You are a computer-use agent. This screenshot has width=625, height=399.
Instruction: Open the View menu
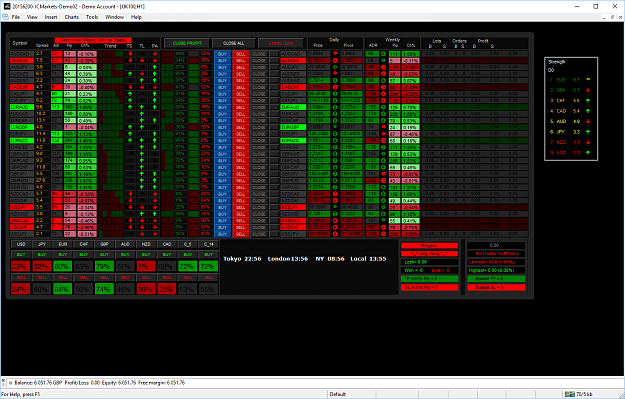tap(32, 17)
